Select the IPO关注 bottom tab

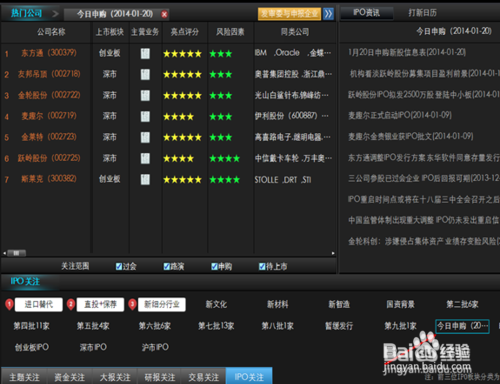pyautogui.click(x=249, y=377)
